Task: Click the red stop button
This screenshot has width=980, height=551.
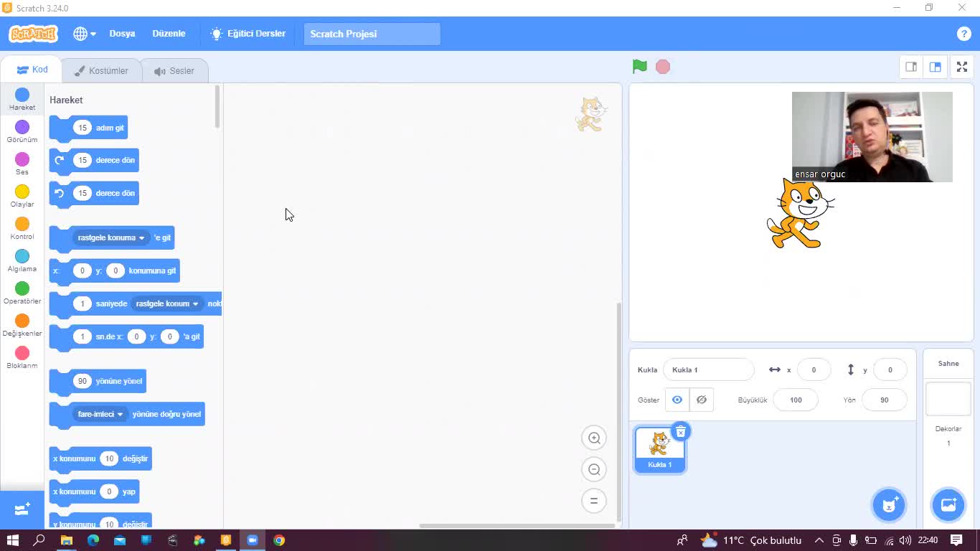Action: 663,67
